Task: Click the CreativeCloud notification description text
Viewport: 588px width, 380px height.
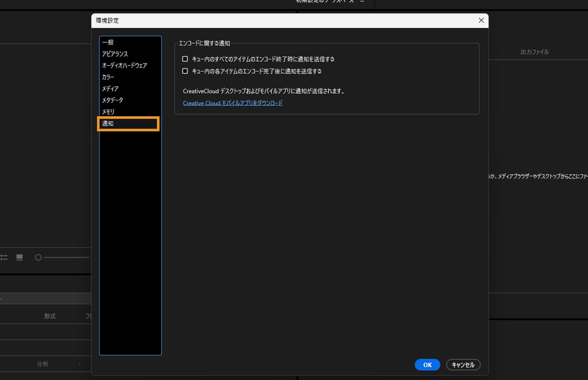Action: 264,91
